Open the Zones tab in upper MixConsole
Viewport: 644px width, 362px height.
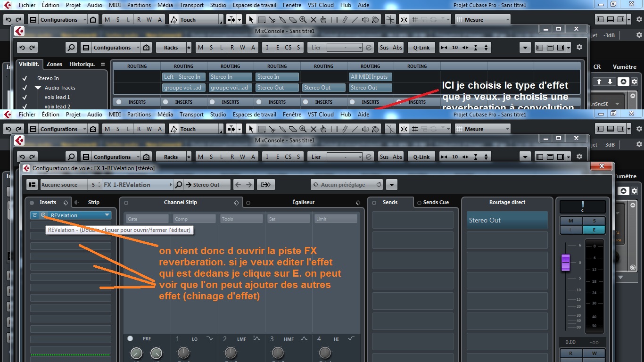click(x=54, y=64)
